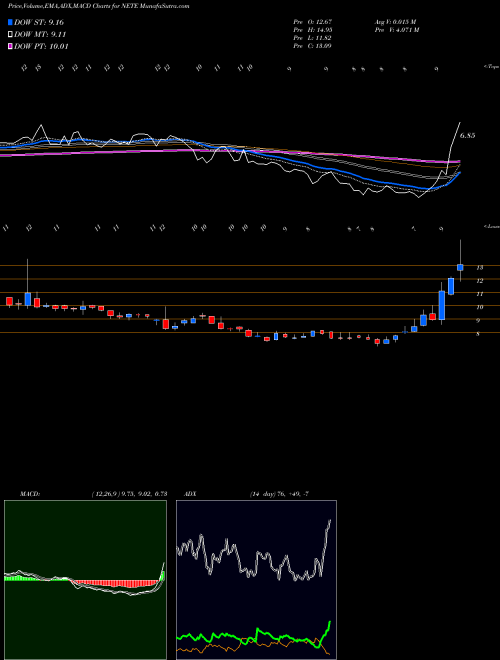Select the magenta DOW PT legend swatch
The width and height of the screenshot is (500, 660).
pos(10,46)
